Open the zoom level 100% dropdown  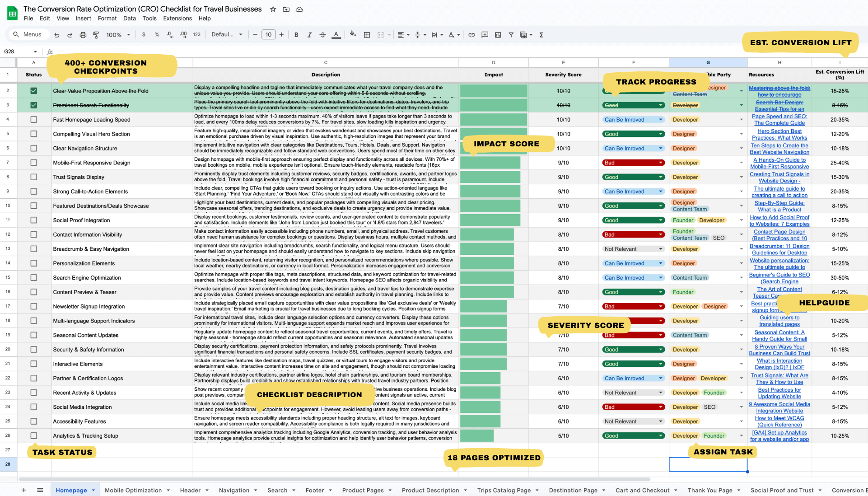(x=118, y=35)
